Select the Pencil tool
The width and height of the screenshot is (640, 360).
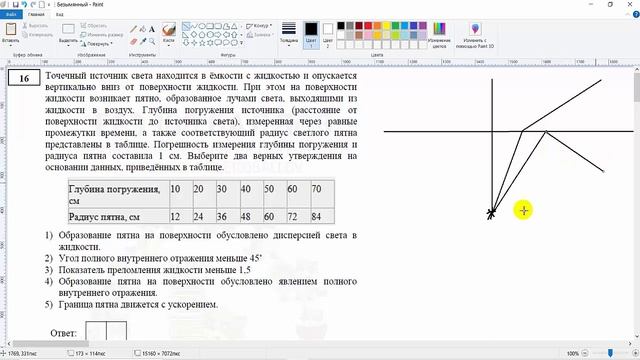[133, 29]
